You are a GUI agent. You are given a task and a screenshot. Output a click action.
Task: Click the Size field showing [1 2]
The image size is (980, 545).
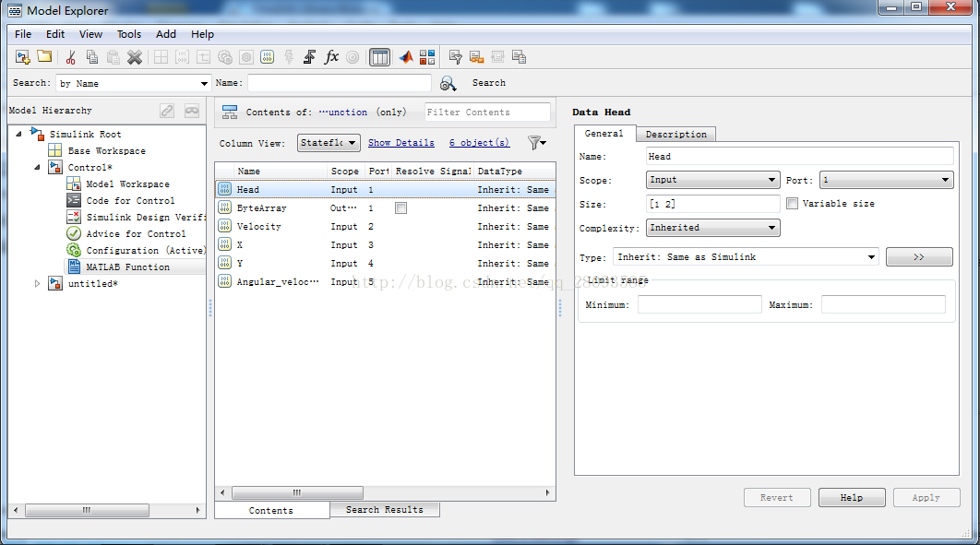click(712, 204)
